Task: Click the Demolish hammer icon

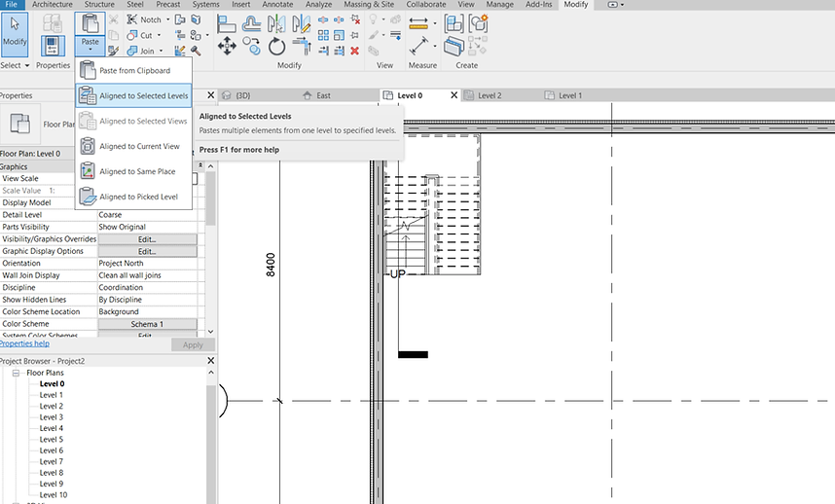Action: (196, 51)
